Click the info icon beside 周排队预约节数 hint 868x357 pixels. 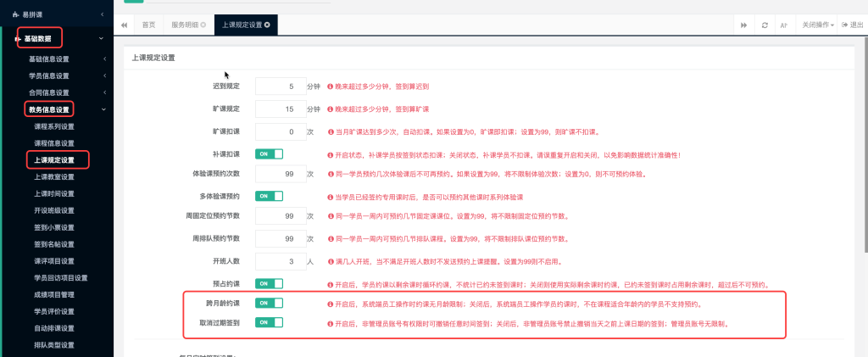(x=330, y=239)
